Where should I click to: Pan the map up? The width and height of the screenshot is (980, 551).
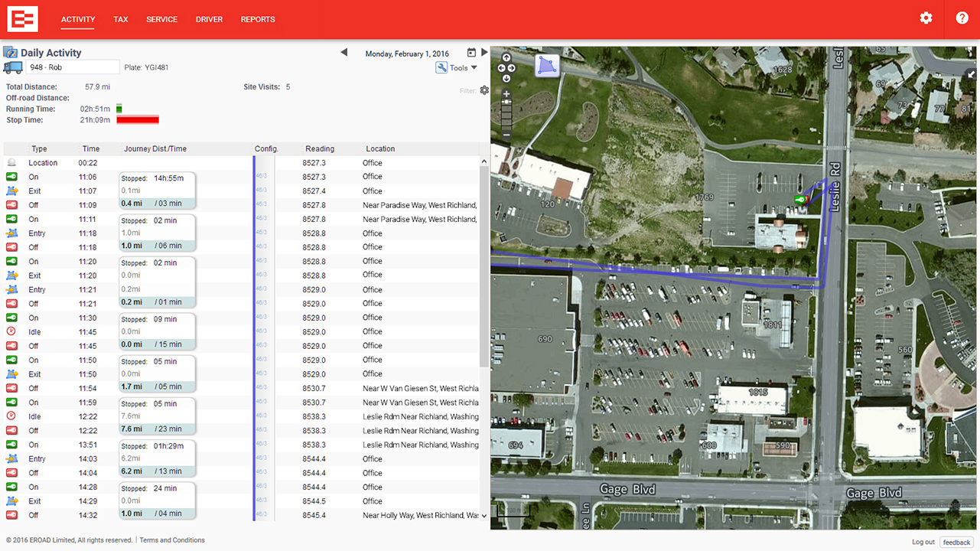[x=506, y=58]
